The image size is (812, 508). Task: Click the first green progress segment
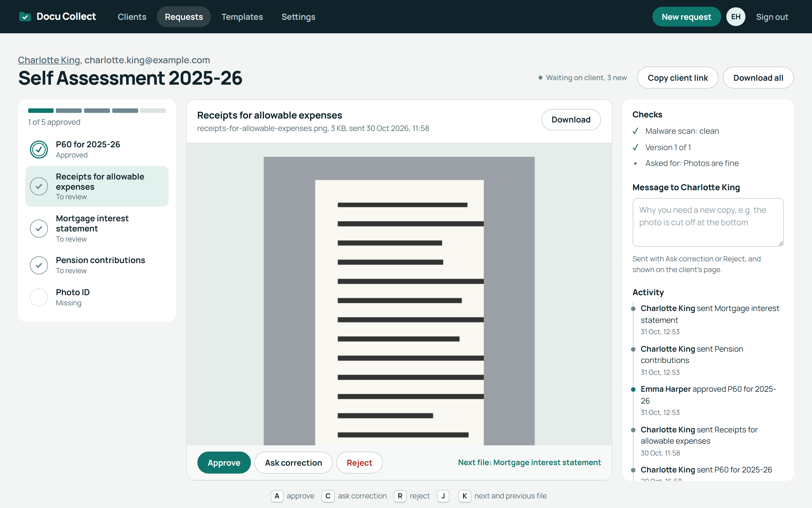click(41, 111)
